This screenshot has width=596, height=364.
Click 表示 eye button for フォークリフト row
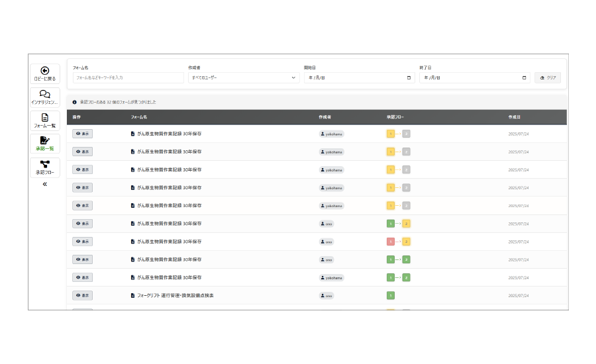pos(82,295)
